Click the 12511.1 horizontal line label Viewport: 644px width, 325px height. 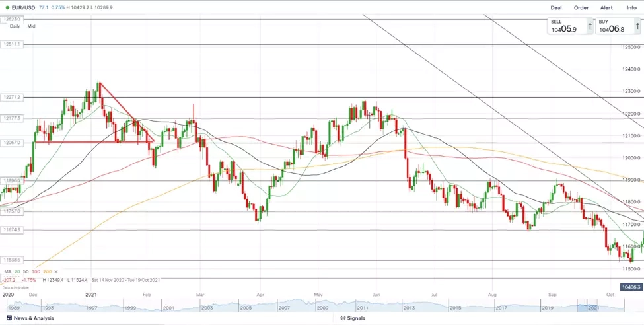click(13, 44)
